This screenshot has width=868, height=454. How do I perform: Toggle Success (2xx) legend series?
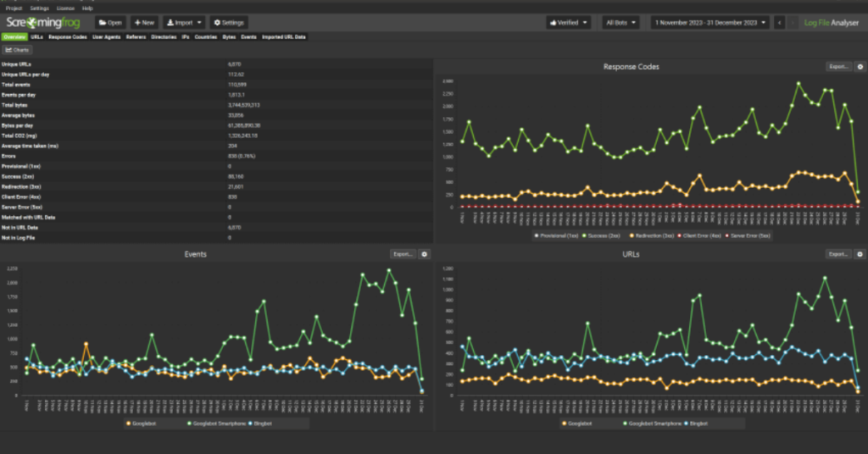click(601, 235)
